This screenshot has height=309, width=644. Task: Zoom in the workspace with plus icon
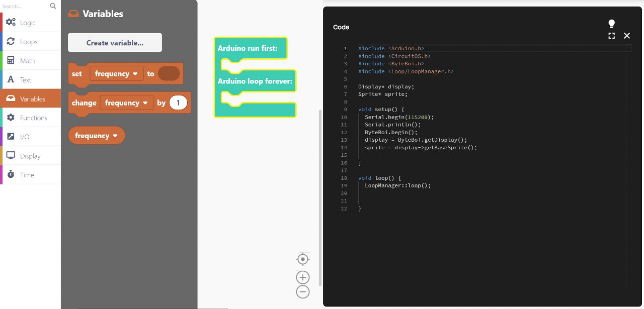[x=303, y=277]
